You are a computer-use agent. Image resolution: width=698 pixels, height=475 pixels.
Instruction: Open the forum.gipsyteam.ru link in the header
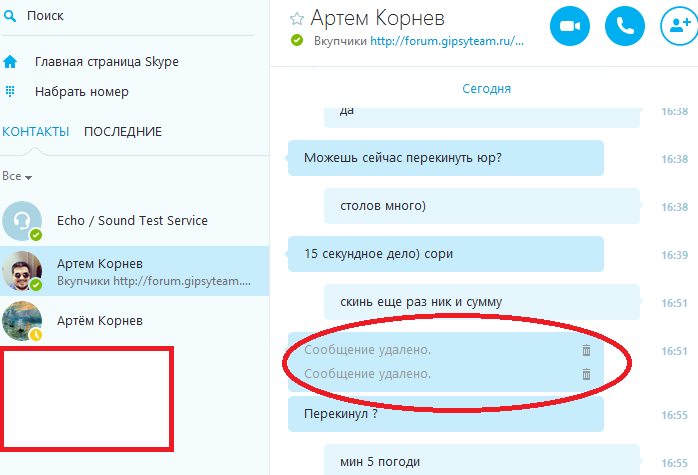coord(447,41)
